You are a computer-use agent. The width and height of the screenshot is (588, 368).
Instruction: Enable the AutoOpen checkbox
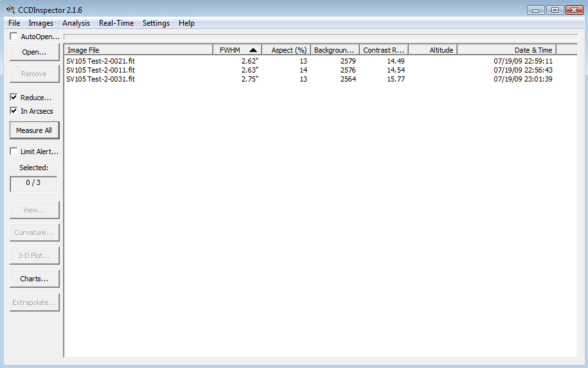click(14, 37)
